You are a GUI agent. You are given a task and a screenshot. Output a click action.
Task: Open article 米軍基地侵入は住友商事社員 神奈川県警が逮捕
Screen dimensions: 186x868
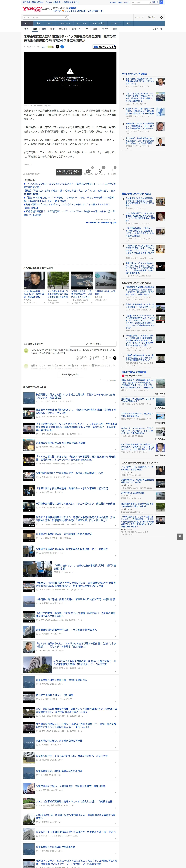61,680
